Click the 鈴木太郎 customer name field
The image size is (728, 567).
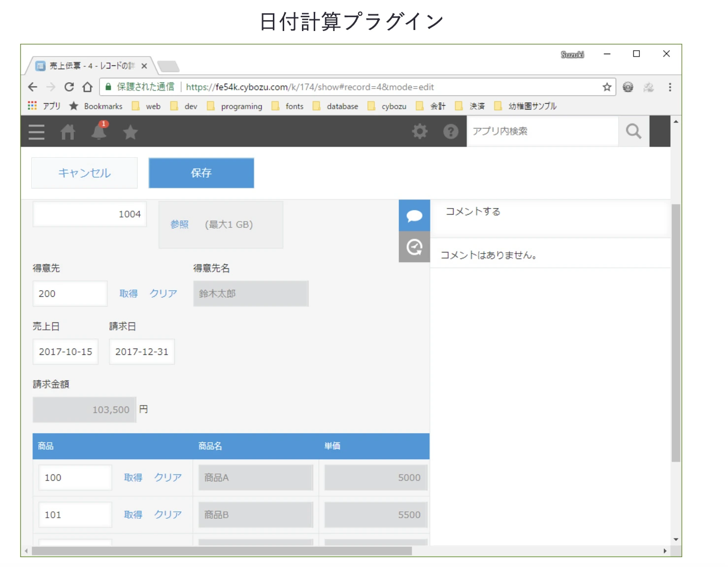tap(251, 293)
